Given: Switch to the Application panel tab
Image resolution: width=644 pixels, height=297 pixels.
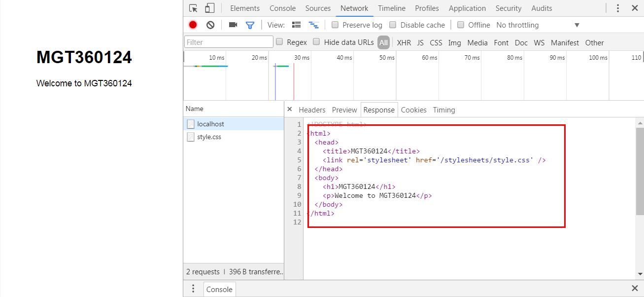Looking at the screenshot, I should [467, 8].
